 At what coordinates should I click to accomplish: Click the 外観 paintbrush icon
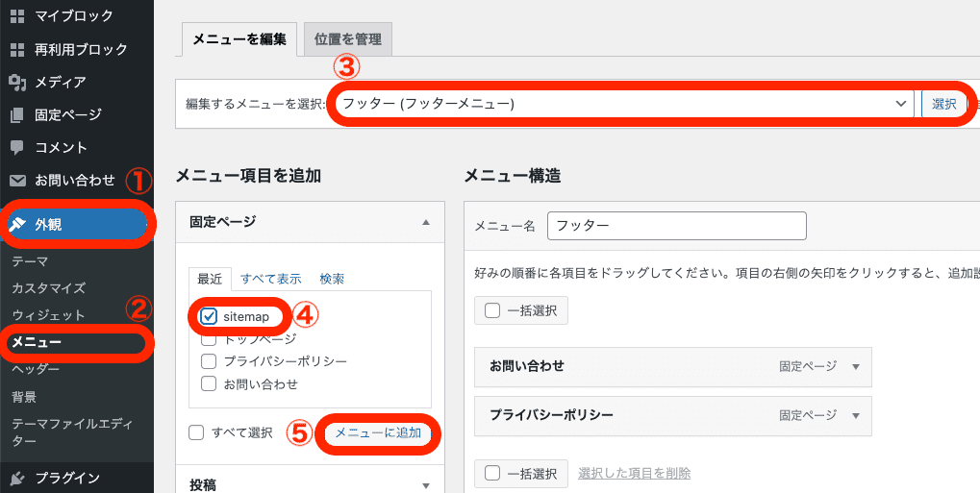[18, 225]
